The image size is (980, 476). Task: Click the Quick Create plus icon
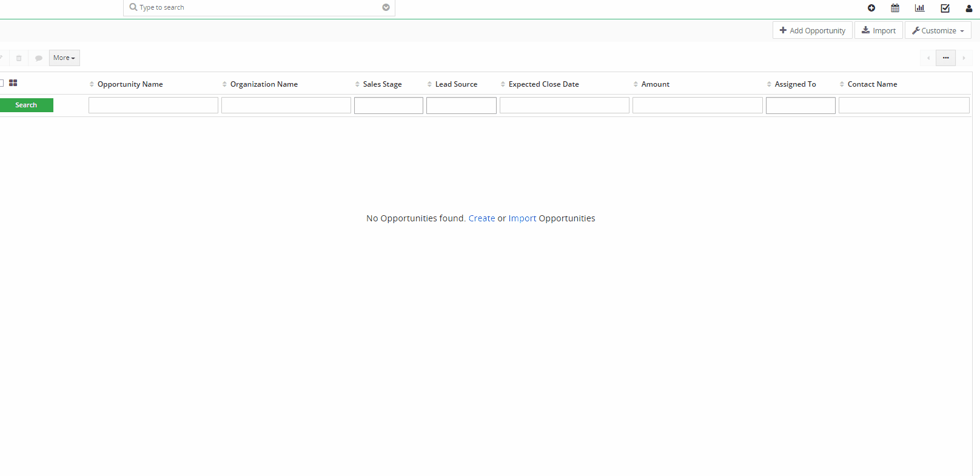871,8
